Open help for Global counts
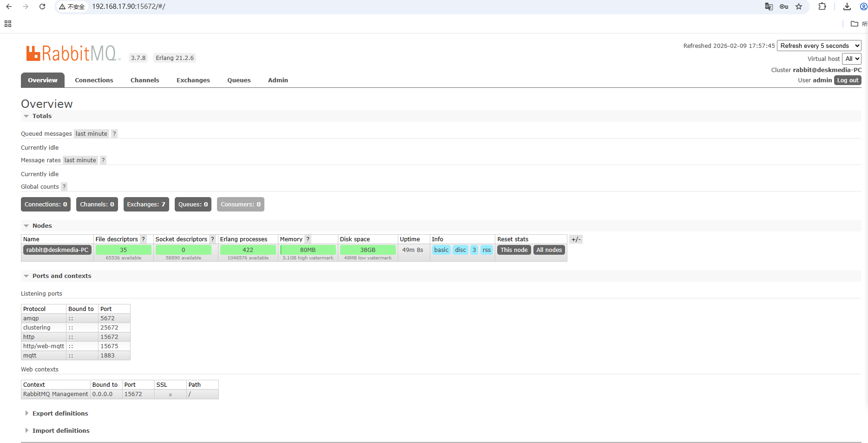The image size is (868, 443). click(64, 187)
